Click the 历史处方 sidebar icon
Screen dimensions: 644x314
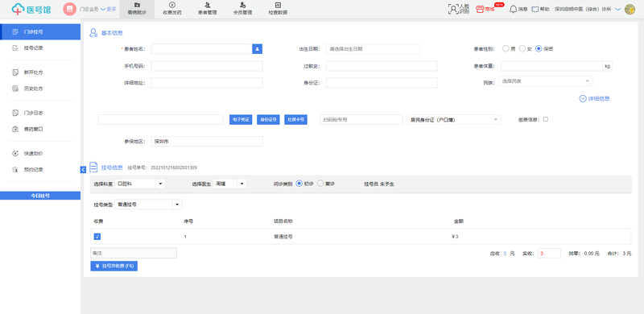(15, 89)
